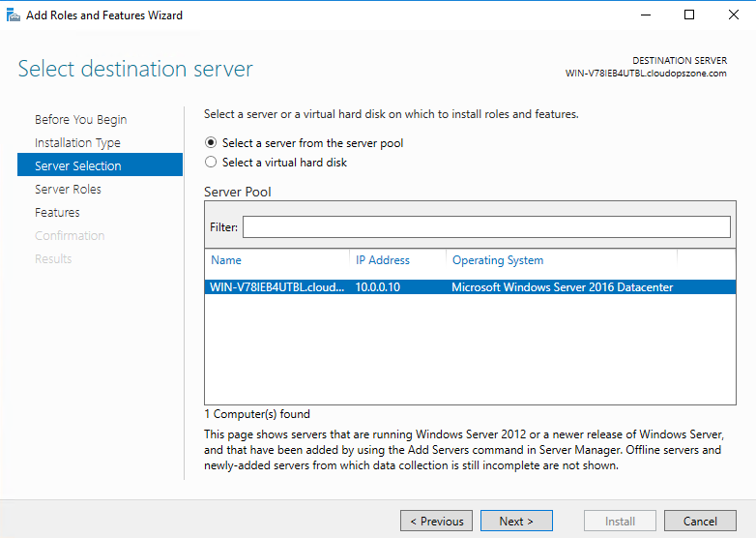The image size is (756, 538).
Task: Click the wizard icon in the title bar
Action: [x=13, y=15]
